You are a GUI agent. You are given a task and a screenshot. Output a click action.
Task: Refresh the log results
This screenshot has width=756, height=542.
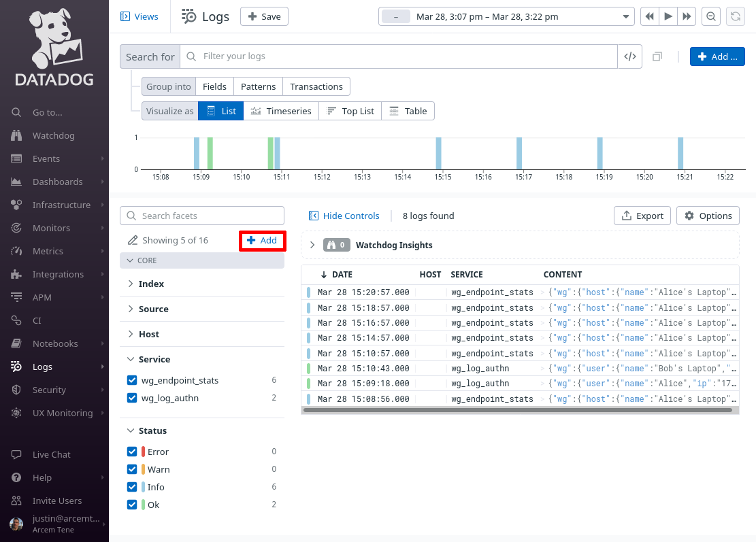736,16
